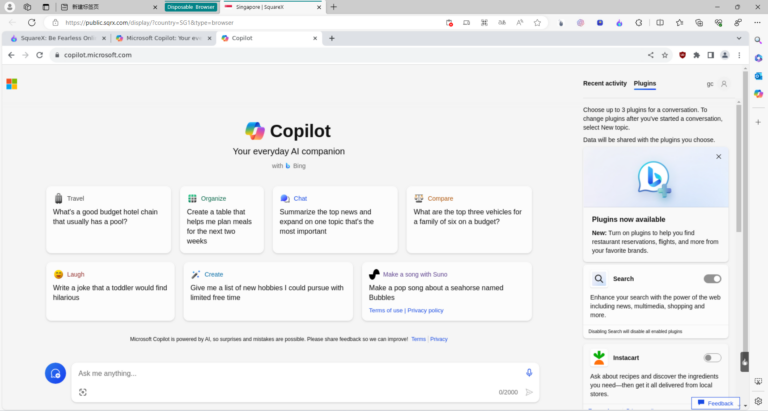The width and height of the screenshot is (768, 411).
Task: Switch to the Recent activity tab
Action: (x=604, y=84)
